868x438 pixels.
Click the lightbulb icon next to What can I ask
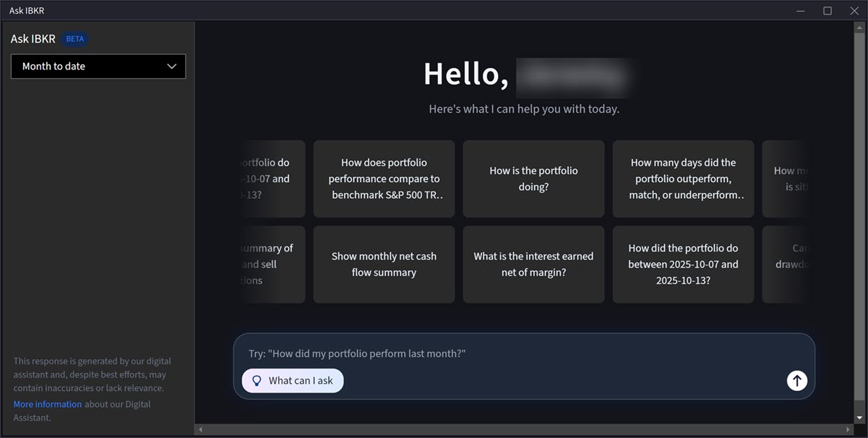pos(257,380)
